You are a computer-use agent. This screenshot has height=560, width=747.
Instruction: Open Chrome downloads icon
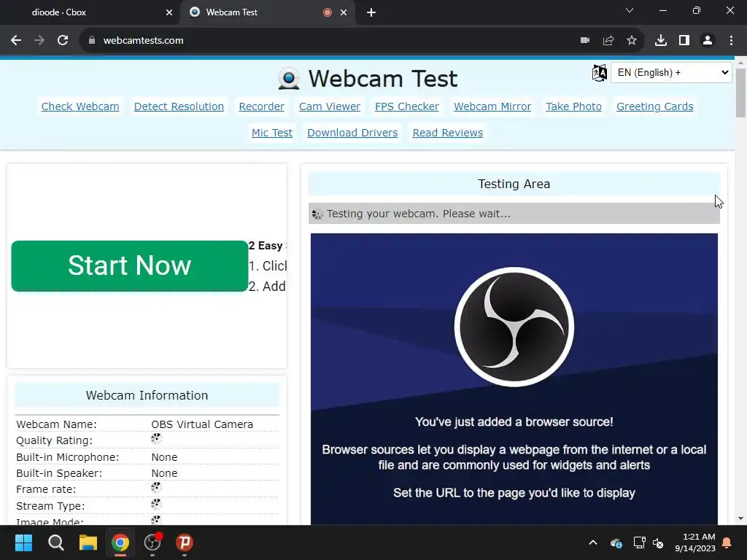661,41
